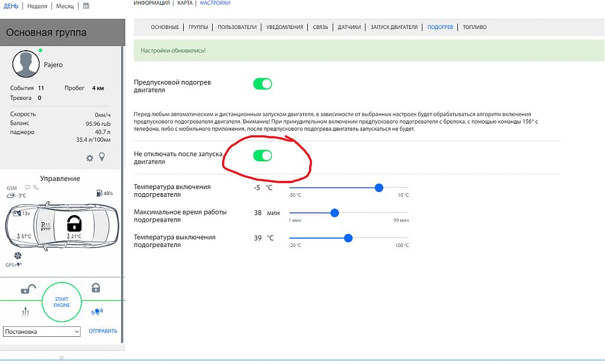Click the fuel pump 48% icon
605x364 pixels.
click(x=99, y=193)
